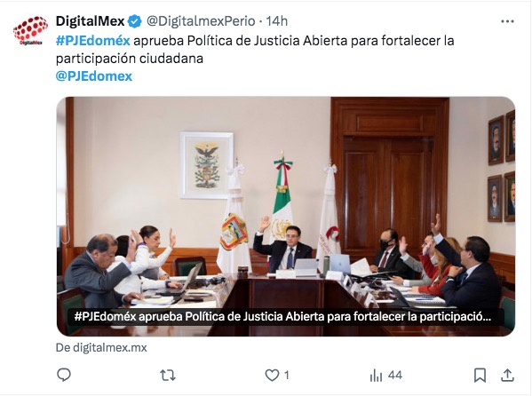Like the tweet with heart icon
This screenshot has width=532, height=396.
point(272,375)
